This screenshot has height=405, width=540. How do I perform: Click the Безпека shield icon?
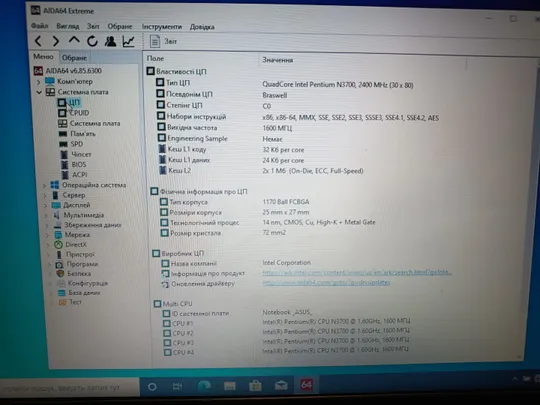[x=60, y=274]
